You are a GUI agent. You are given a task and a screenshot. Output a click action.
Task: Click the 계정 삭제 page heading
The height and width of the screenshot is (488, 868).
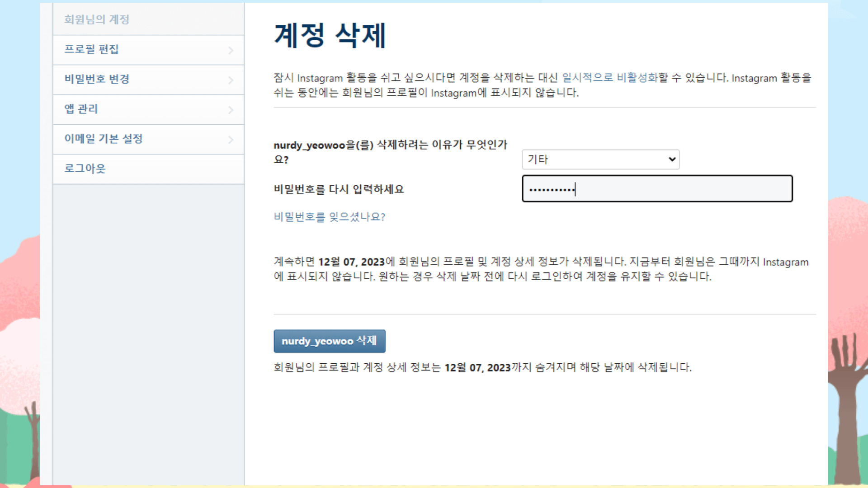(330, 35)
